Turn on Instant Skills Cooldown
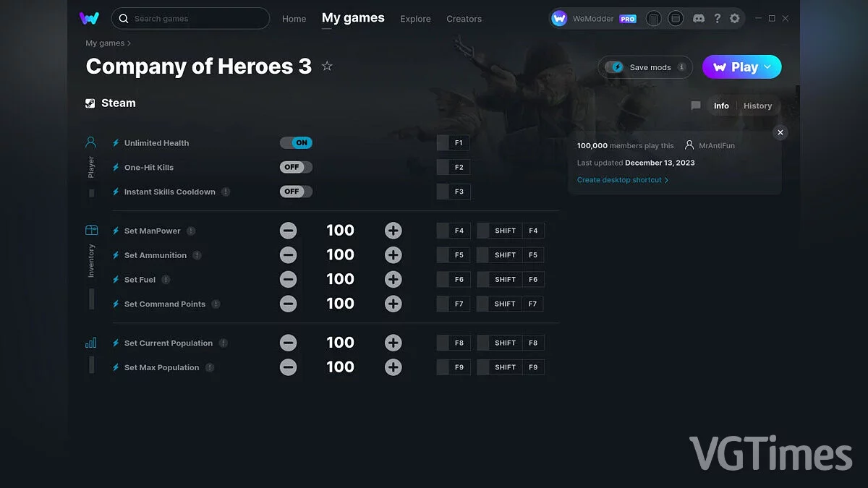 click(x=295, y=191)
